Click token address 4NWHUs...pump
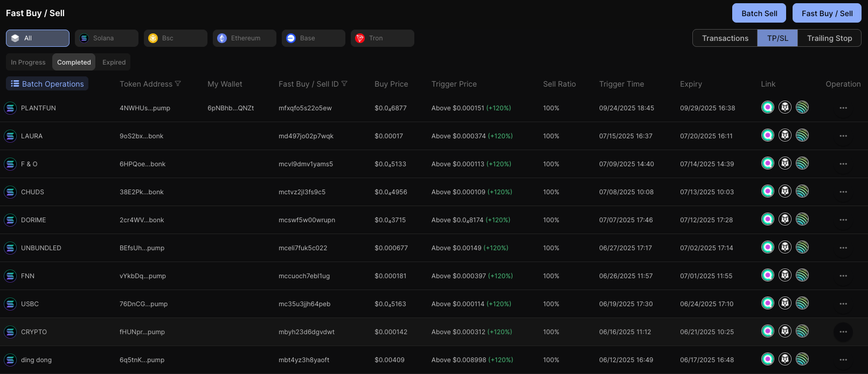868x374 pixels. click(145, 108)
